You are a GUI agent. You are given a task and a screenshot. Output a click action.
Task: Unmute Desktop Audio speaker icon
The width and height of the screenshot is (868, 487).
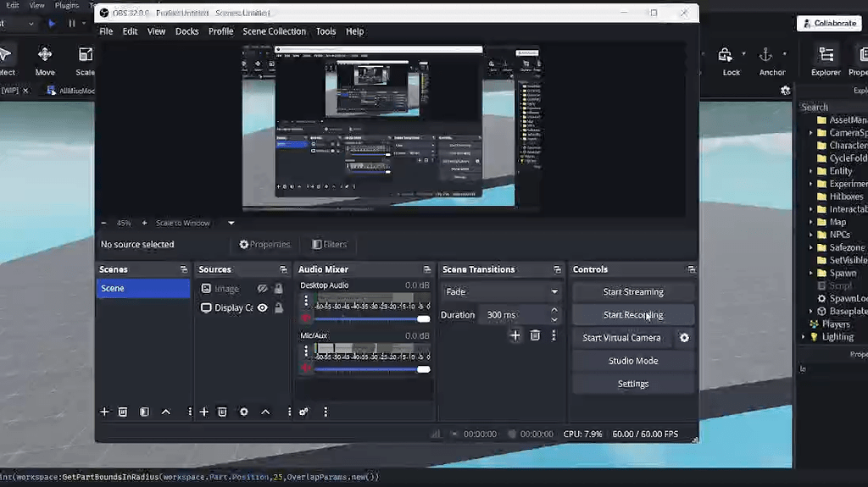pos(306,318)
